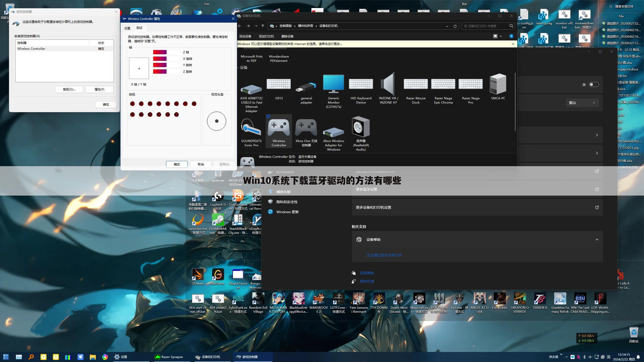Screen dimensions: 644x362
Task: Show hidden tray icons chevron
Action: tap(566, 357)
